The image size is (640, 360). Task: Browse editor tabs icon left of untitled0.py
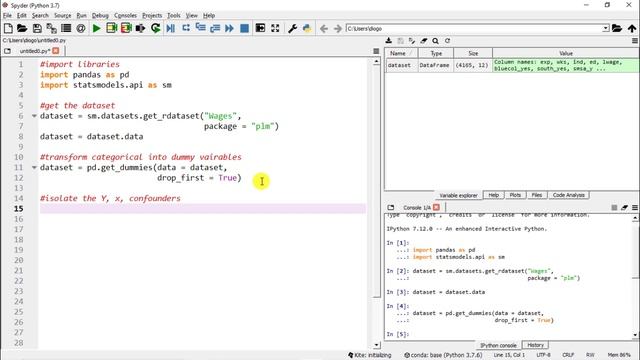pos(7,51)
